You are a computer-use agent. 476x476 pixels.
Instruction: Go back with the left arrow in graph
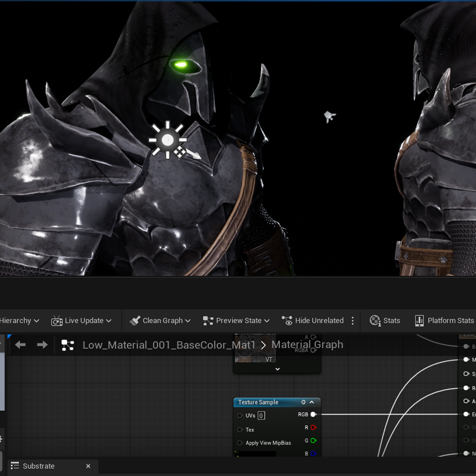point(20,345)
